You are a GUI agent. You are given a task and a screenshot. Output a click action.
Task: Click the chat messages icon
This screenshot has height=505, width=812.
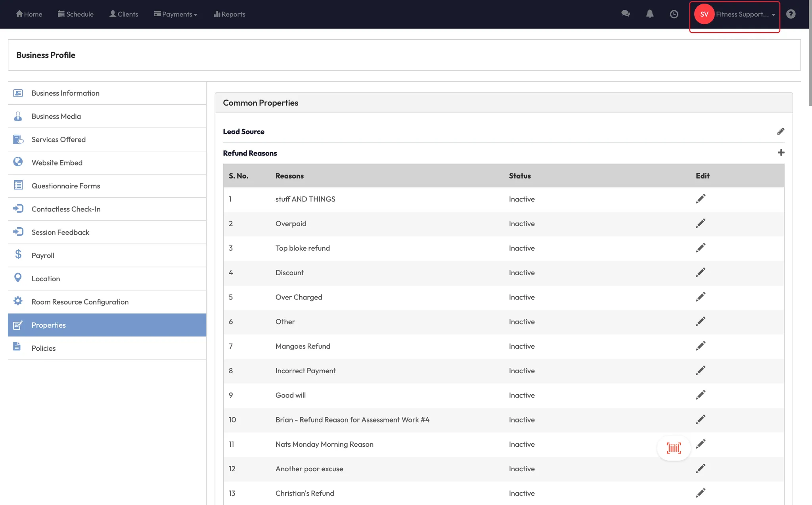tap(626, 14)
